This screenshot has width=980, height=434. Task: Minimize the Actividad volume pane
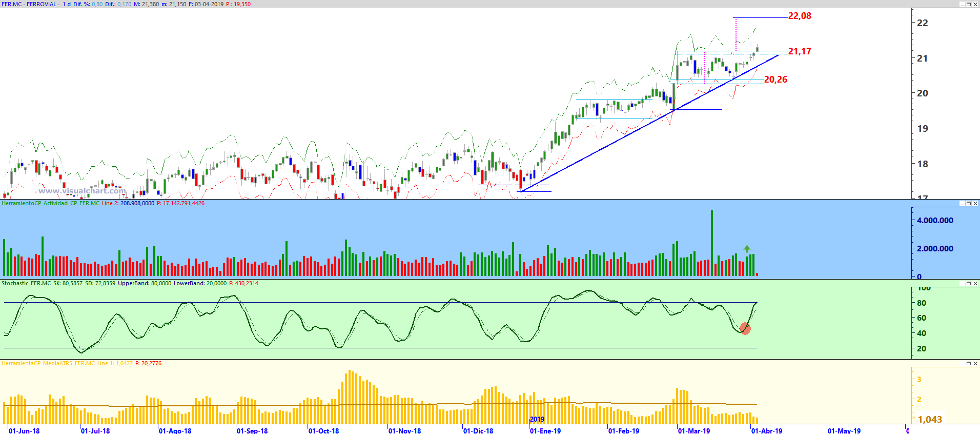click(x=962, y=204)
